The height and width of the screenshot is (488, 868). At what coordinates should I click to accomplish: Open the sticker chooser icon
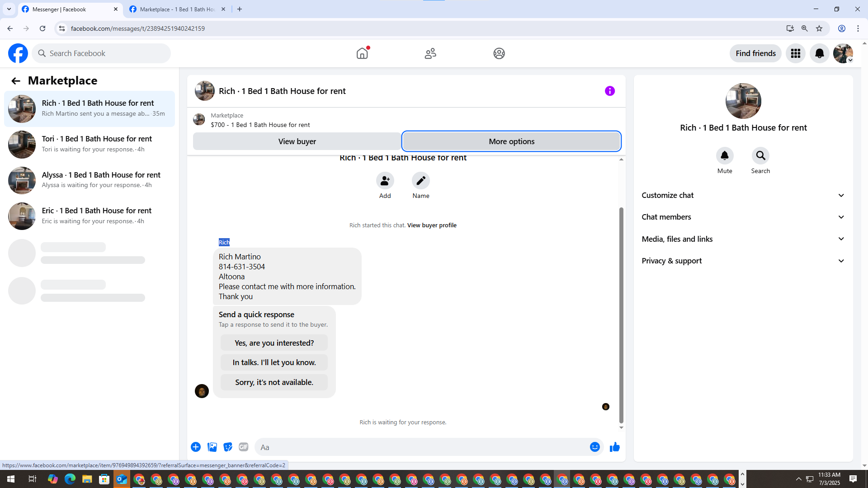(x=228, y=447)
